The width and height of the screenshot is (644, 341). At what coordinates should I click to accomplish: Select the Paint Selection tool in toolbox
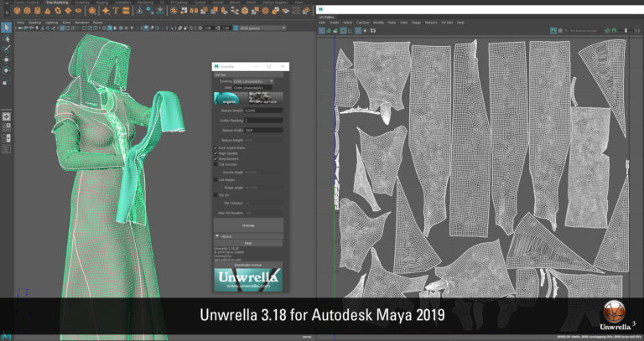6,49
